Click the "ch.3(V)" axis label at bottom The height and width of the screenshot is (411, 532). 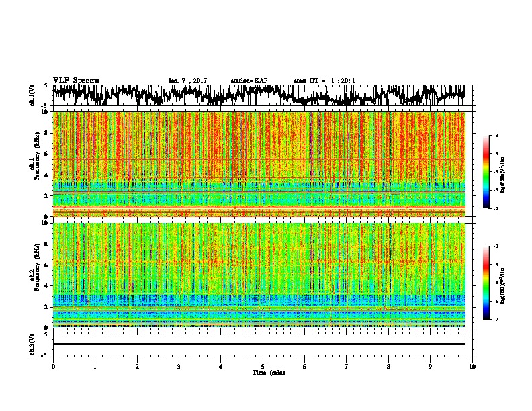coord(32,345)
